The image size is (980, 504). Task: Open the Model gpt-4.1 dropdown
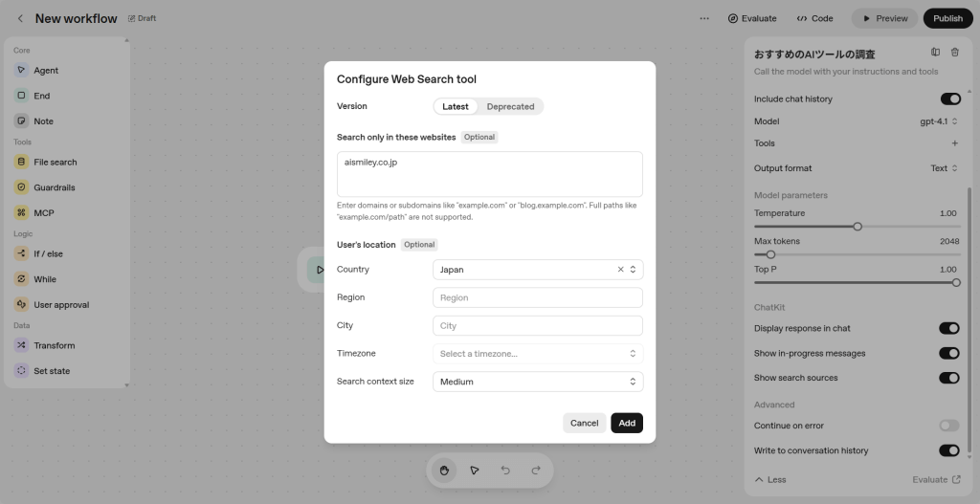coord(939,121)
